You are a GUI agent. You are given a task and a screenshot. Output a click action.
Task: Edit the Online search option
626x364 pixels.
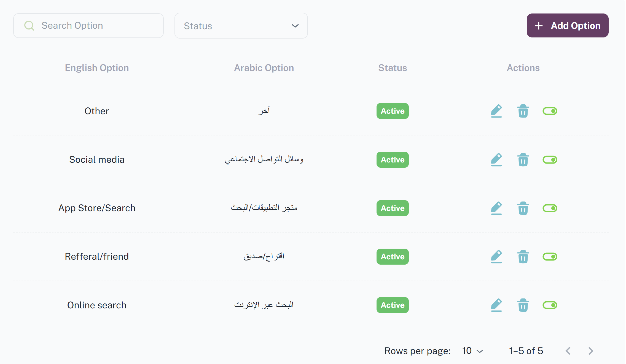tap(496, 305)
